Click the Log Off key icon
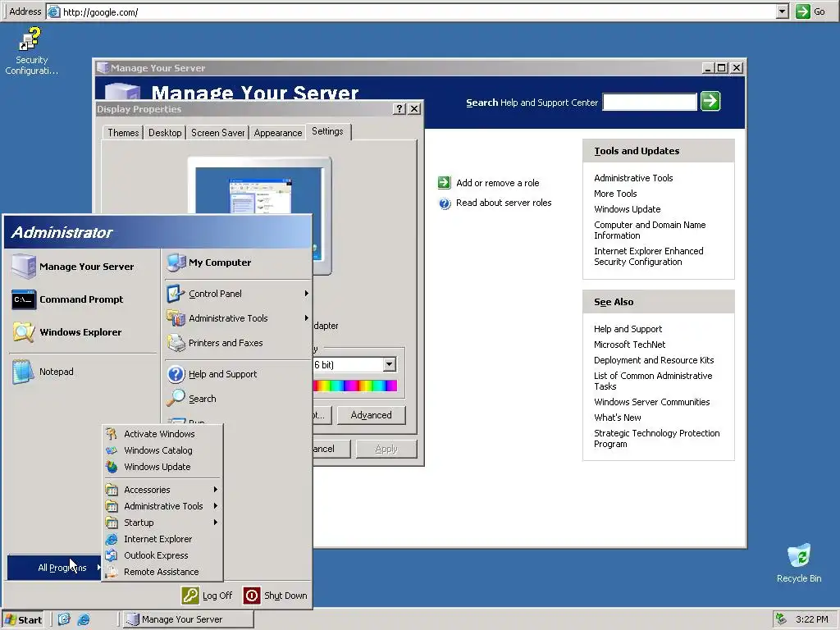This screenshot has width=840, height=630. click(x=190, y=596)
